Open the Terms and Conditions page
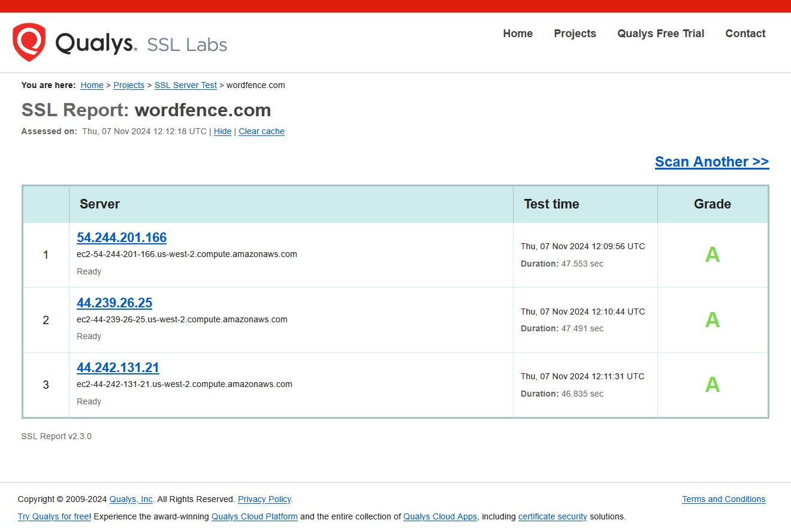Image resolution: width=791 pixels, height=532 pixels. tap(723, 499)
